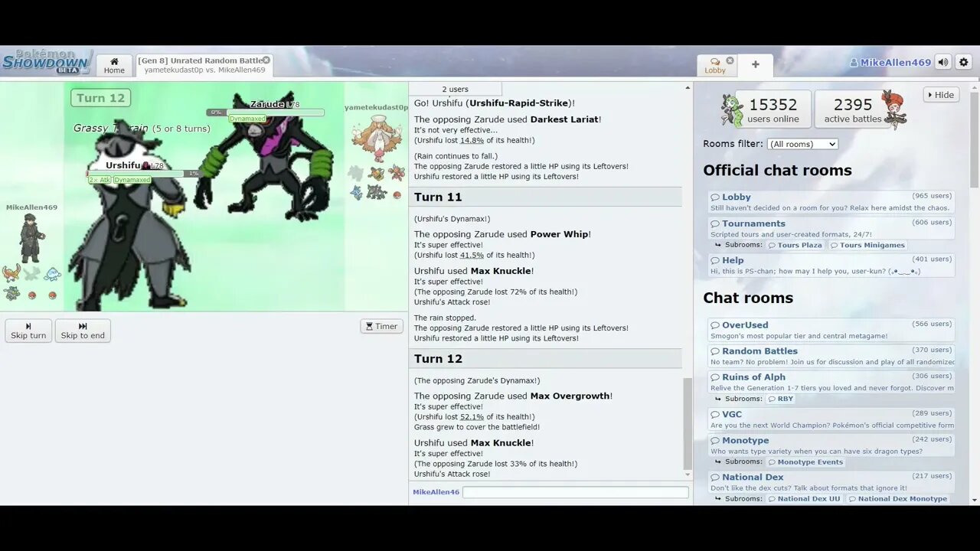Open the RBY subroom

780,399
